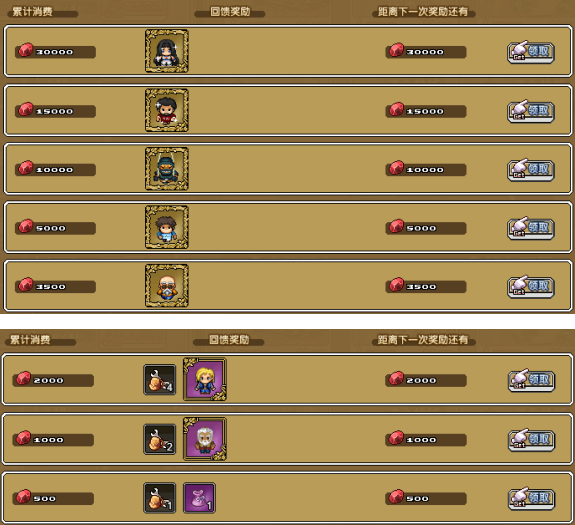The image size is (575, 525).
Task: Click 领取 button in the 3500 row
Action: (x=531, y=286)
